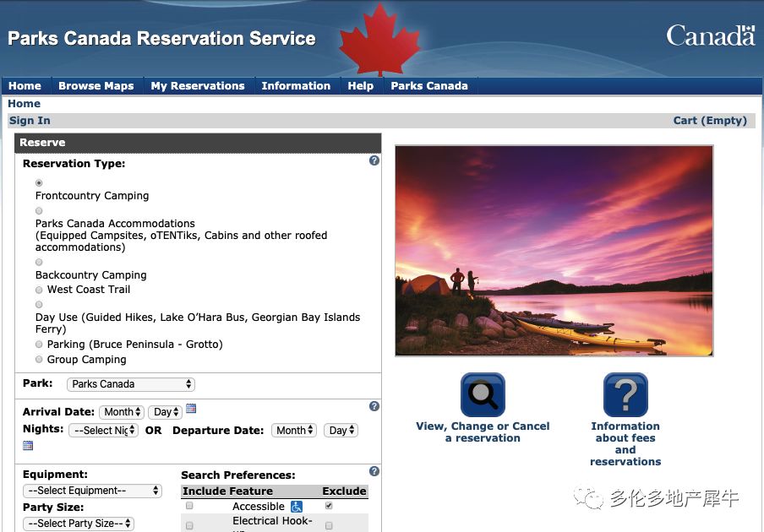Open the Arrival Date calendar picker icon
The width and height of the screenshot is (764, 532).
coord(191,409)
